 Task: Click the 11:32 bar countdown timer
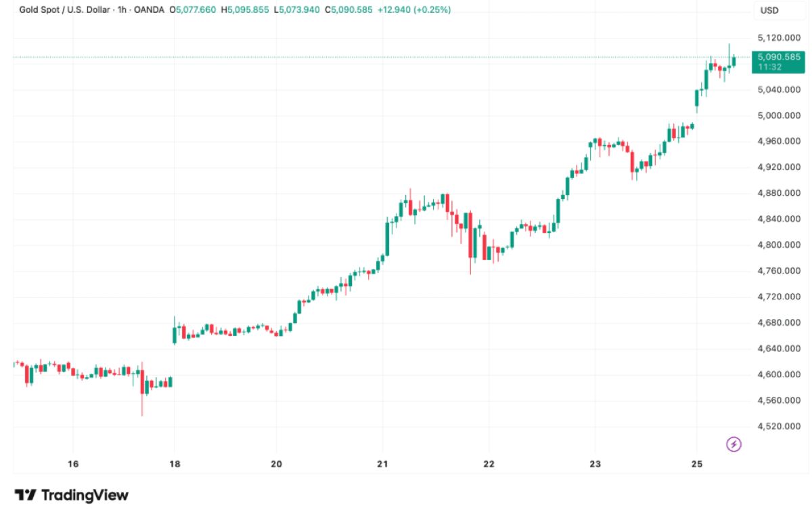coord(769,67)
